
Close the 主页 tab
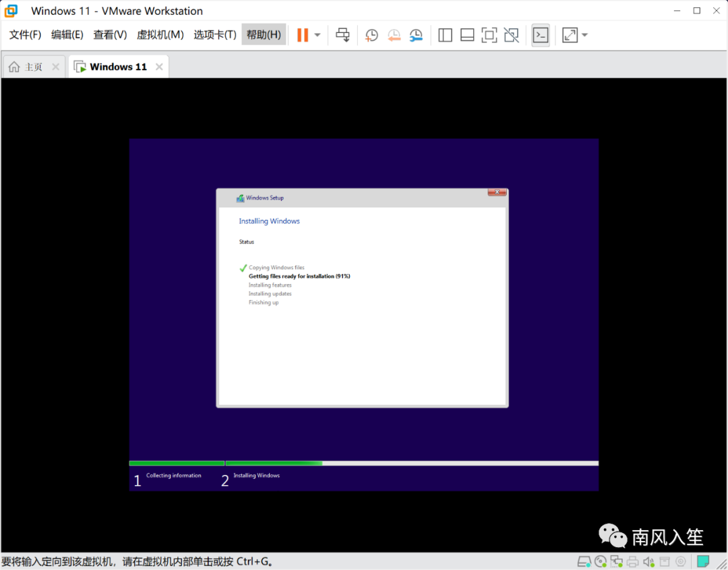point(56,67)
